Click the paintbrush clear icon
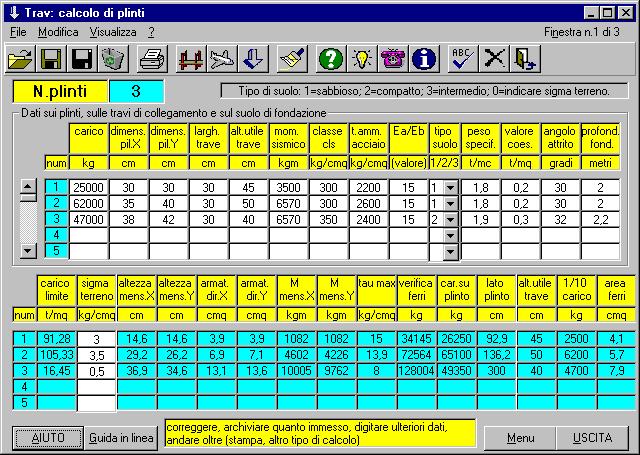640x455 pixels. point(291,59)
